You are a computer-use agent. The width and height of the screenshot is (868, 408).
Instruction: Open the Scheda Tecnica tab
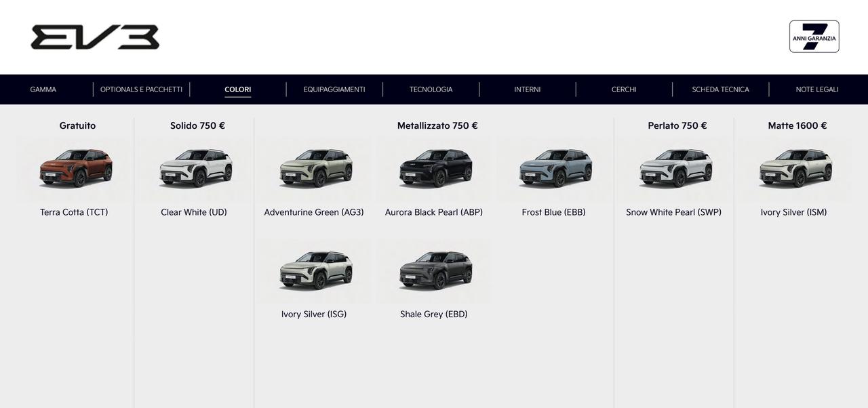point(720,89)
